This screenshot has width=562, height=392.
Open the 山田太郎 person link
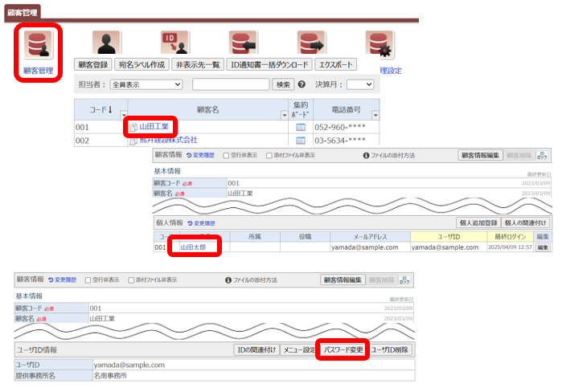[193, 248]
